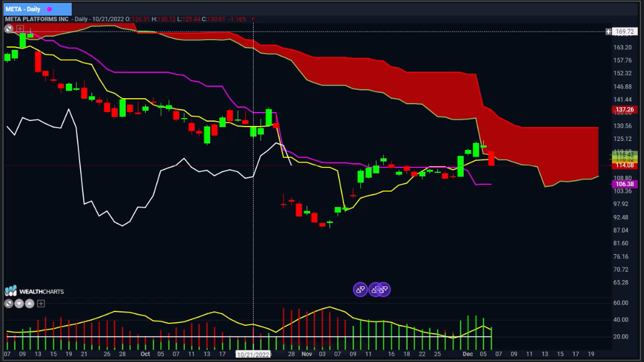
Task: Click the 65.28 price axis value
Action: [621, 282]
